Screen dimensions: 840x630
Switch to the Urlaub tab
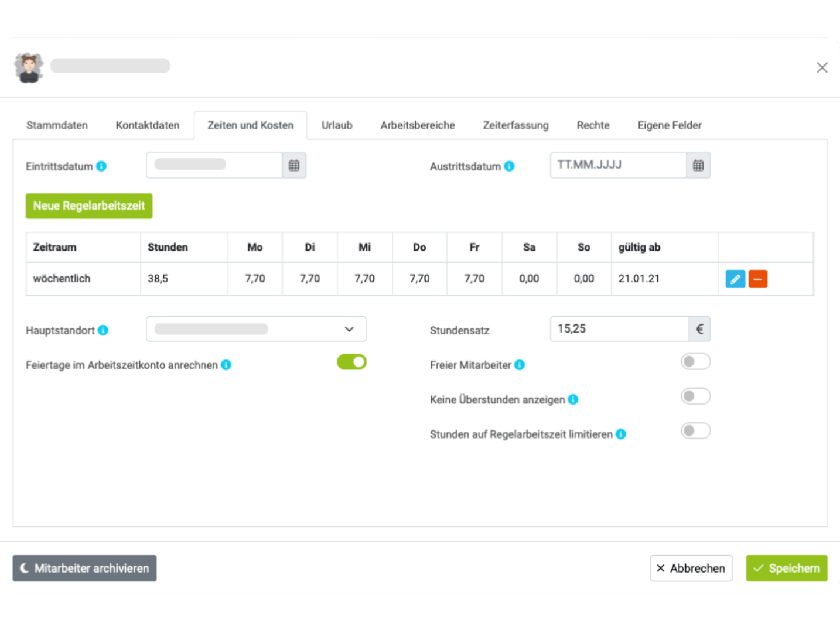tap(337, 125)
